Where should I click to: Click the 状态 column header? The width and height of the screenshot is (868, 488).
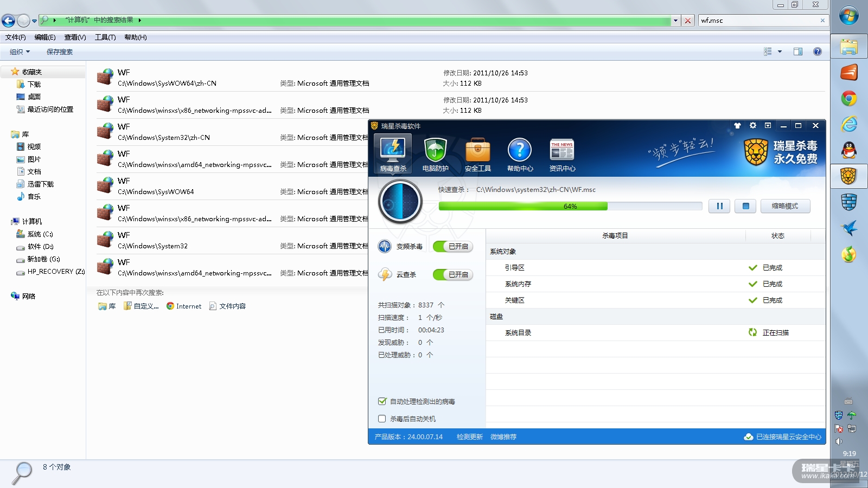click(x=778, y=236)
